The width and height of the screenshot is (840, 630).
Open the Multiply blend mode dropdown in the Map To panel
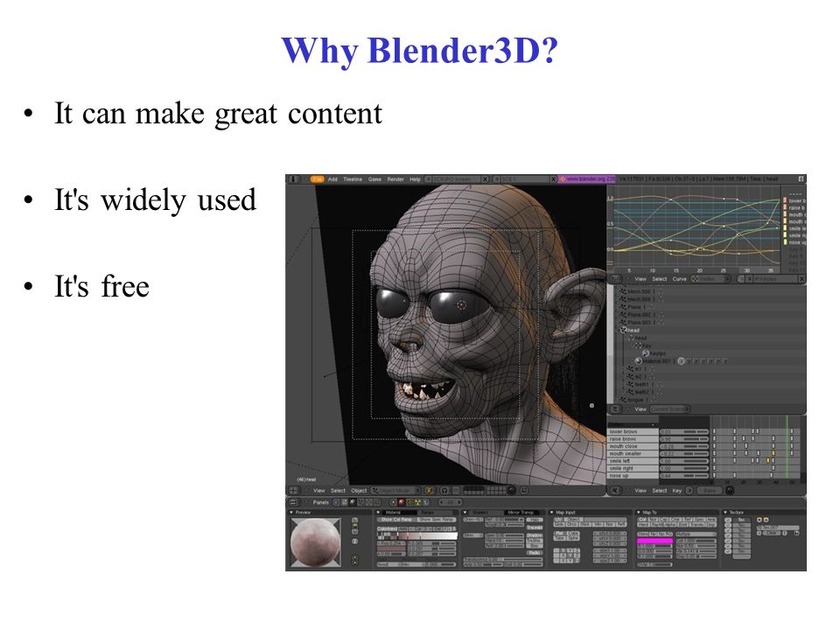coord(696,534)
